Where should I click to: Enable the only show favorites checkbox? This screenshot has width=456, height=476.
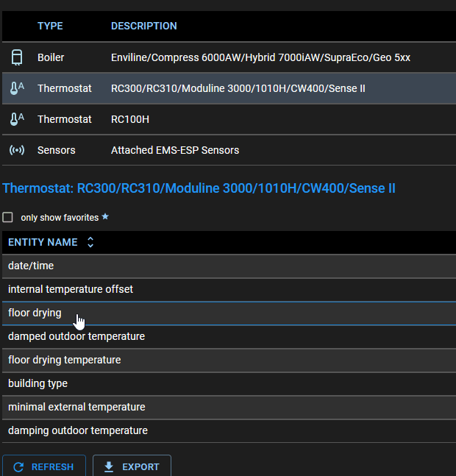[x=8, y=218]
